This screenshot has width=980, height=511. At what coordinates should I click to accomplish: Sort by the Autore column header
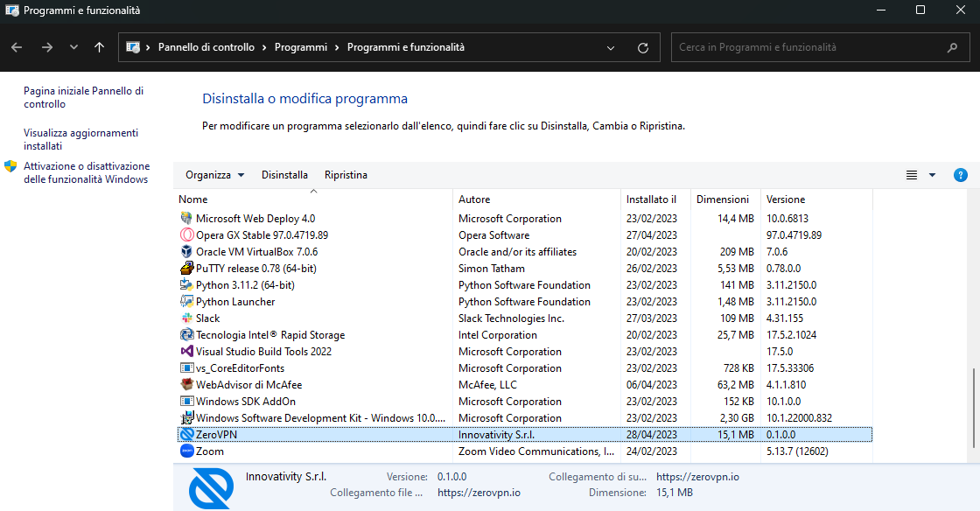click(537, 199)
